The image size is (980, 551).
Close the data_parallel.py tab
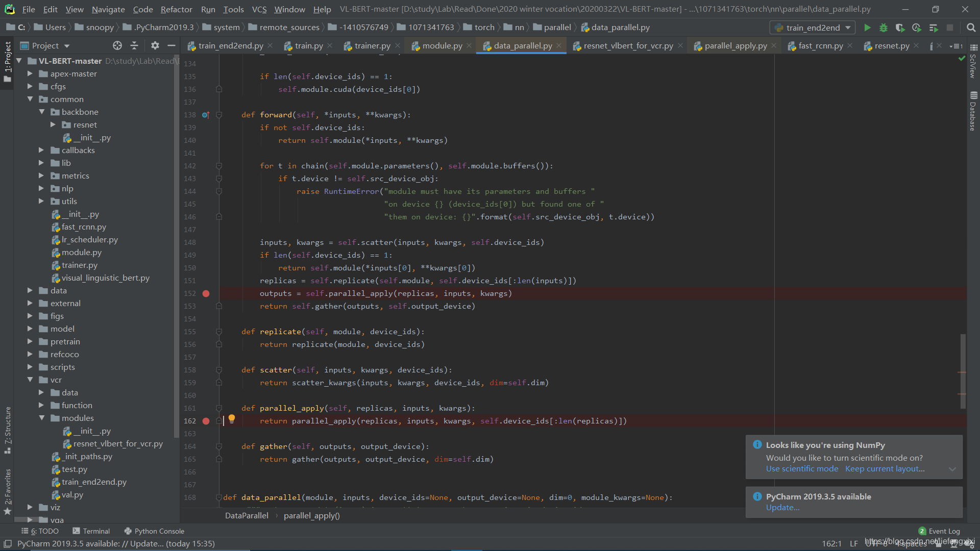click(x=559, y=45)
